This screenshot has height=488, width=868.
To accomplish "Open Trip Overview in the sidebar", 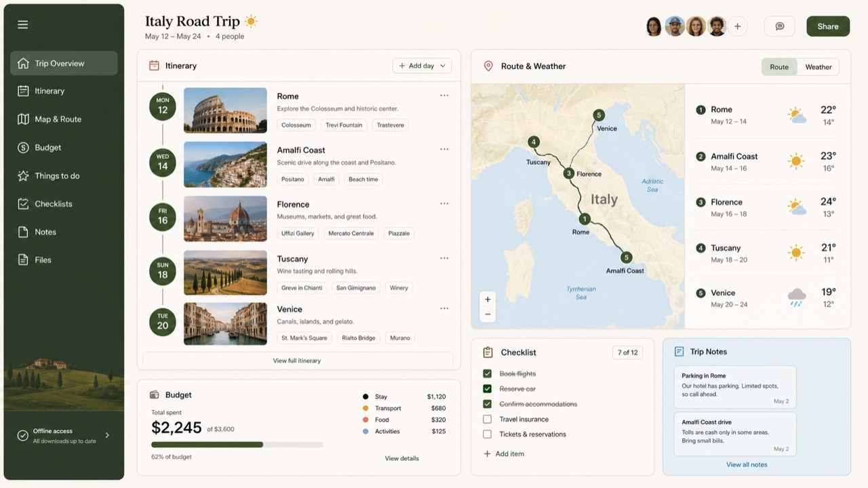I will pos(64,63).
